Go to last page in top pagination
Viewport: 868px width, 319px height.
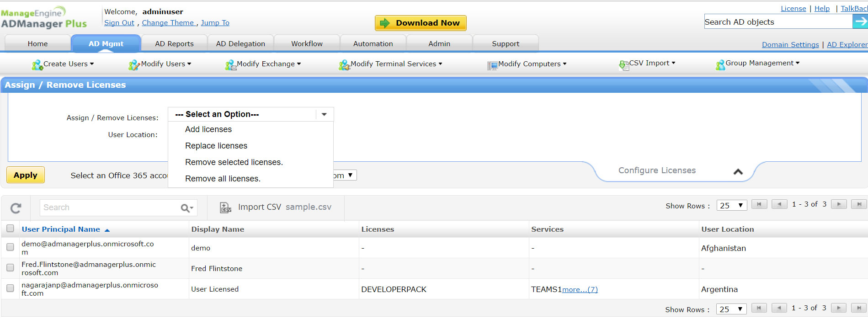point(859,204)
